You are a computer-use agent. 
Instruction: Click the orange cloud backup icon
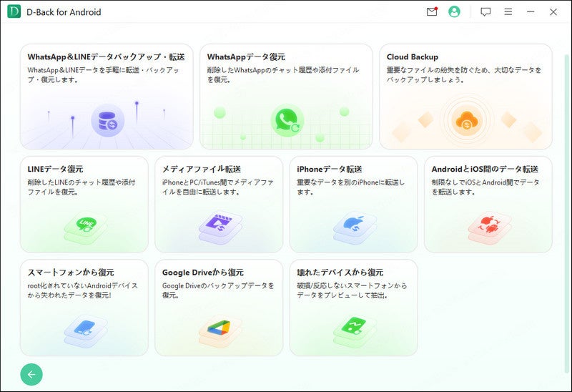(x=467, y=120)
